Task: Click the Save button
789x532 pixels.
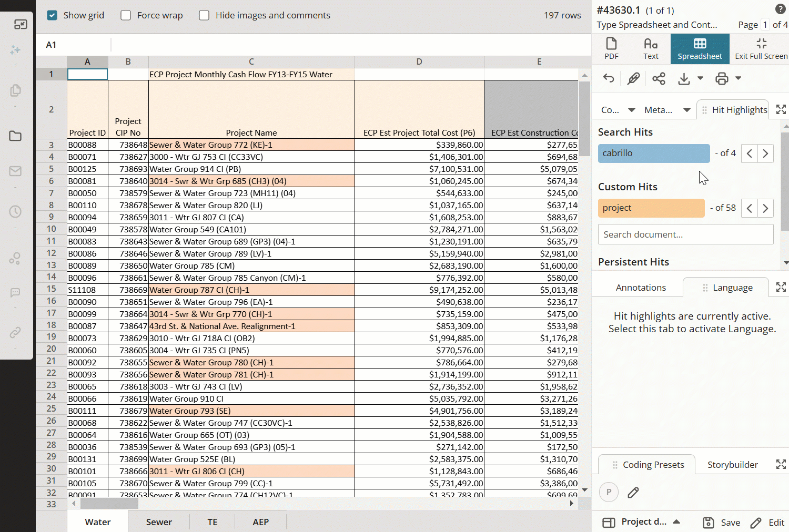Action: pos(722,523)
